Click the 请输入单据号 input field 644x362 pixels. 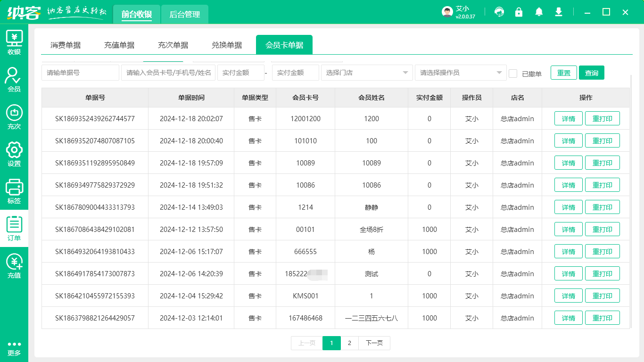click(x=80, y=73)
